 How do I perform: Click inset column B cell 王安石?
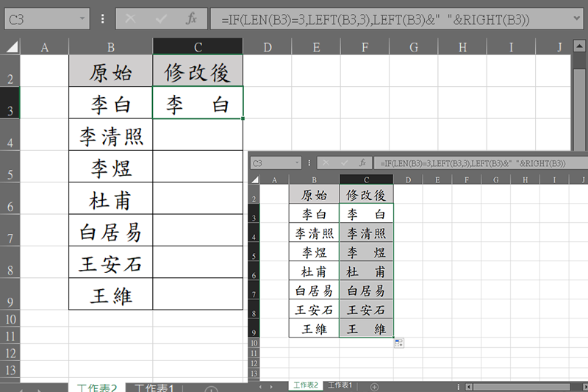coord(314,309)
